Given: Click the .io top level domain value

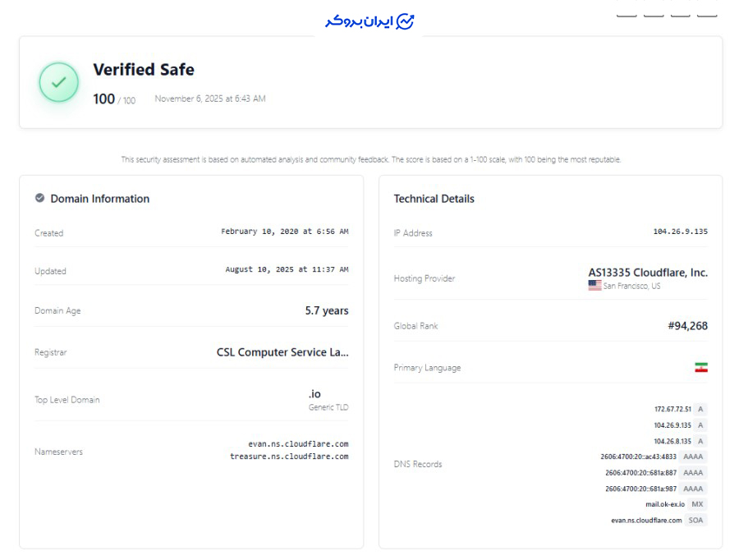Looking at the screenshot, I should pyautogui.click(x=314, y=394).
